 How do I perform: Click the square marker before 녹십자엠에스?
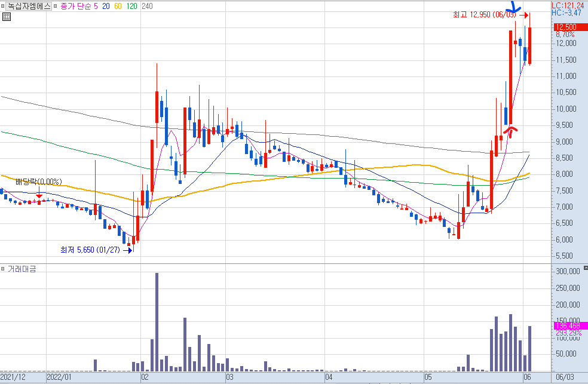(x=3, y=6)
